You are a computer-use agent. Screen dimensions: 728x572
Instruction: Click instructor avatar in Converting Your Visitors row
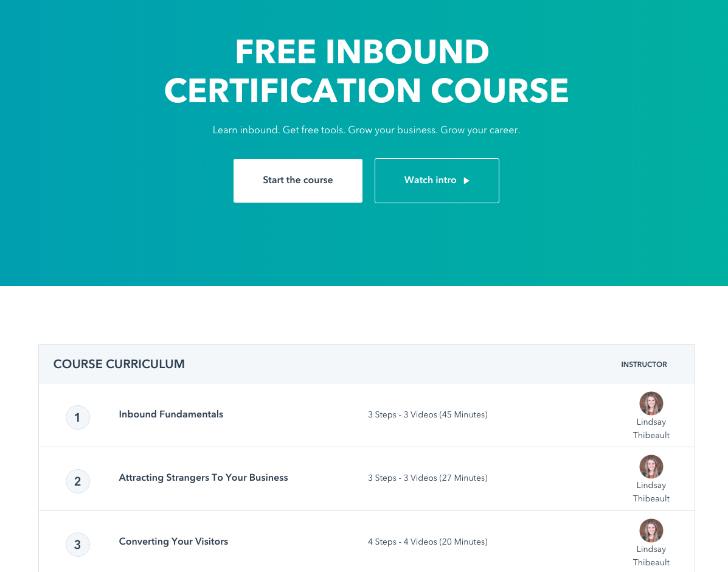click(651, 530)
